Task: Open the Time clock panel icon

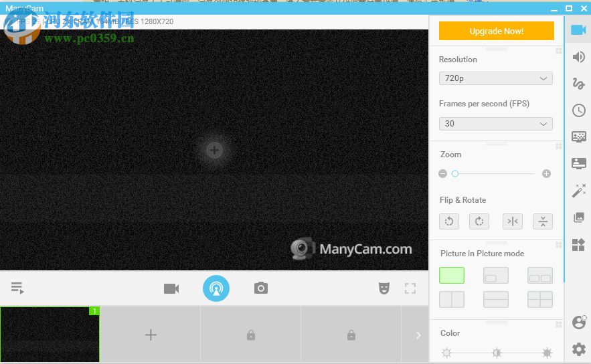Action: pos(578,110)
